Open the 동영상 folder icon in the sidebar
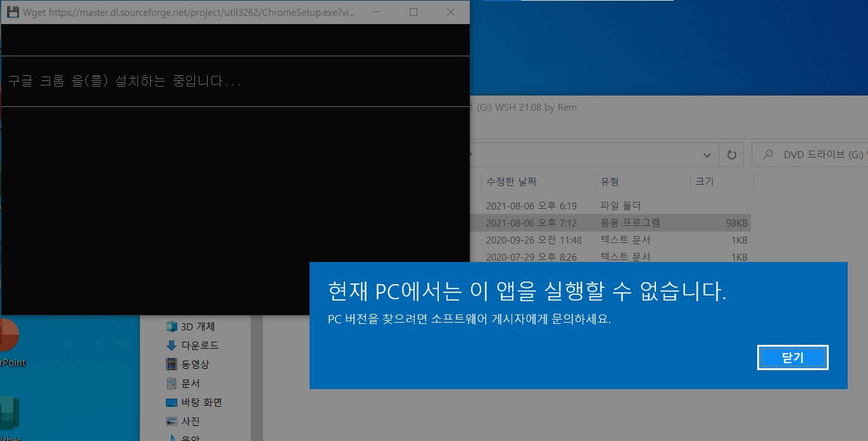Image resolution: width=868 pixels, height=441 pixels. pyautogui.click(x=171, y=364)
